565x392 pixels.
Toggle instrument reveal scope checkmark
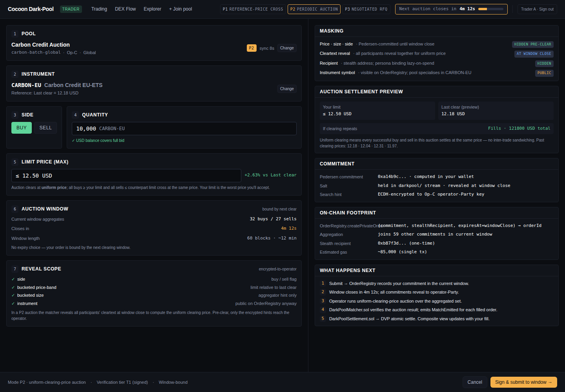[13, 304]
